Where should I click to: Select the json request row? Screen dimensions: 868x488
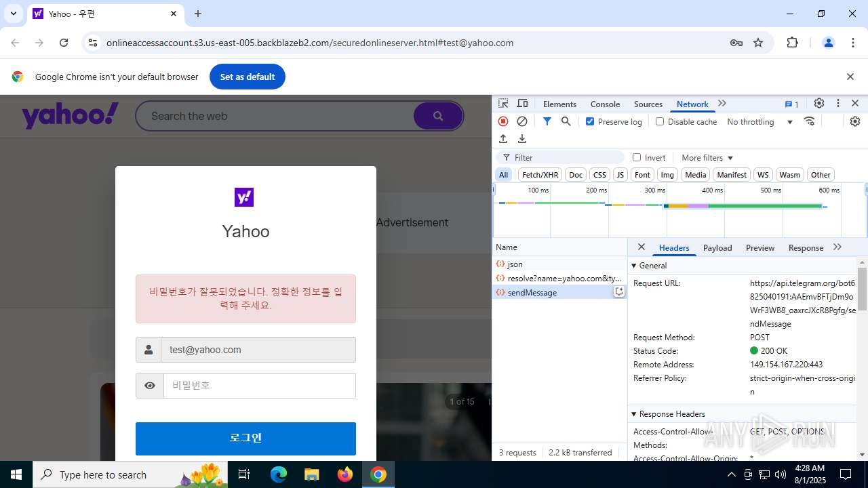(x=559, y=264)
